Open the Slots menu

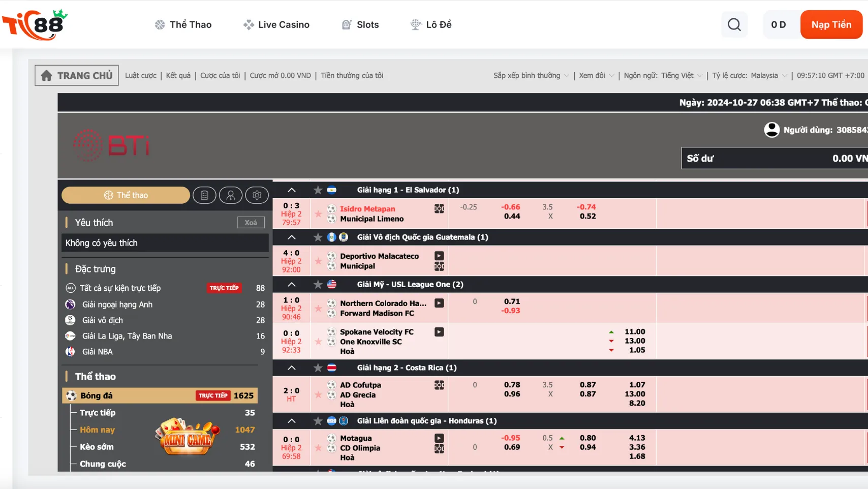[x=360, y=24]
